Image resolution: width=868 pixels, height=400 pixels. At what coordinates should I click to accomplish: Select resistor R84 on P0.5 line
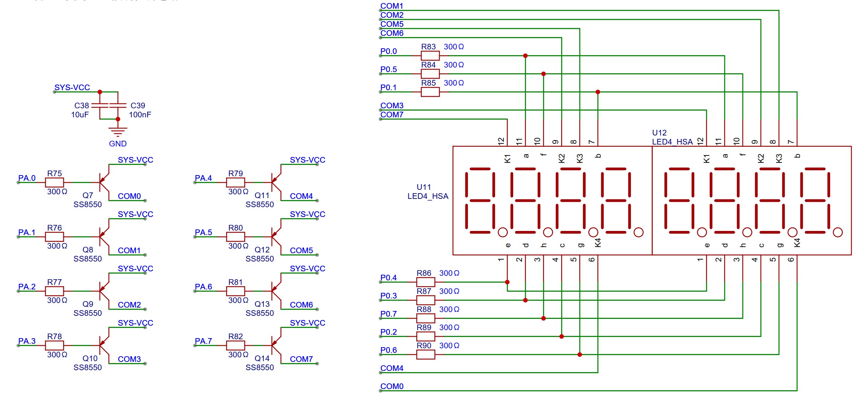[430, 74]
